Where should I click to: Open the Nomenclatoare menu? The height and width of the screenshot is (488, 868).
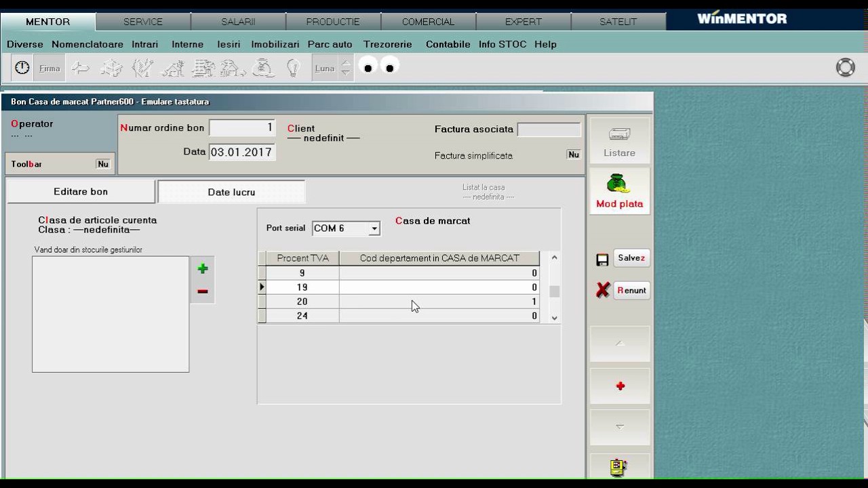87,44
